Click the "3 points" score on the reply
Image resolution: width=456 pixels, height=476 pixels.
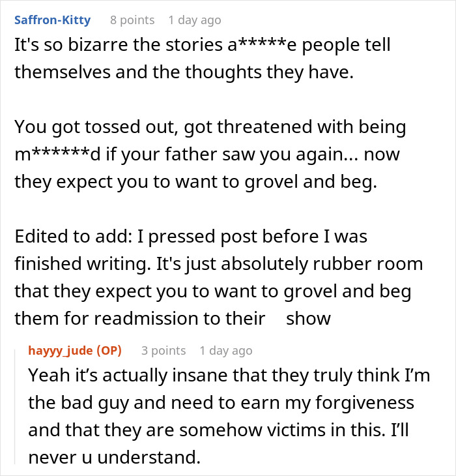(x=163, y=351)
